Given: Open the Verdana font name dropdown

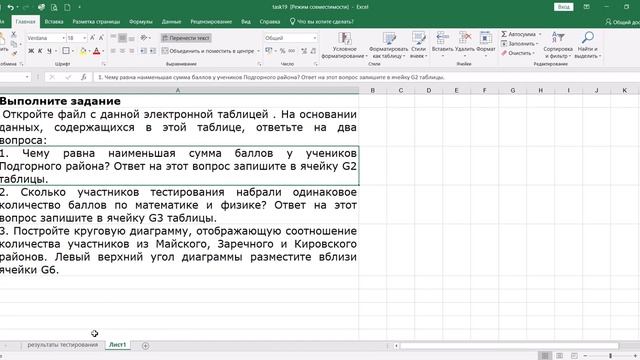Looking at the screenshot, I should coord(64,38).
